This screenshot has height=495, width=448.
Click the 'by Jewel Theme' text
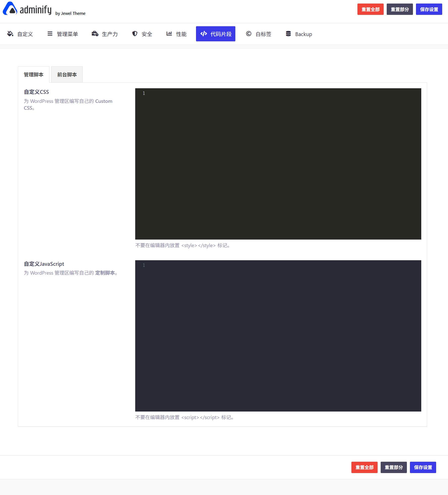pos(70,13)
